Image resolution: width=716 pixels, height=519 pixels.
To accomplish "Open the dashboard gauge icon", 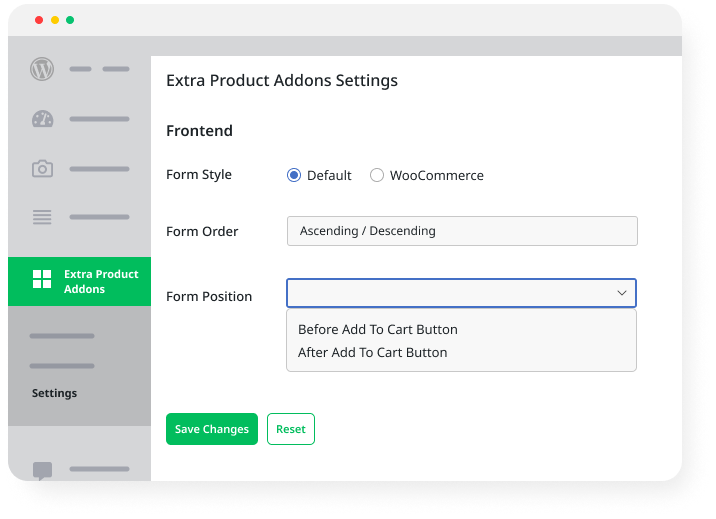I will click(x=42, y=119).
